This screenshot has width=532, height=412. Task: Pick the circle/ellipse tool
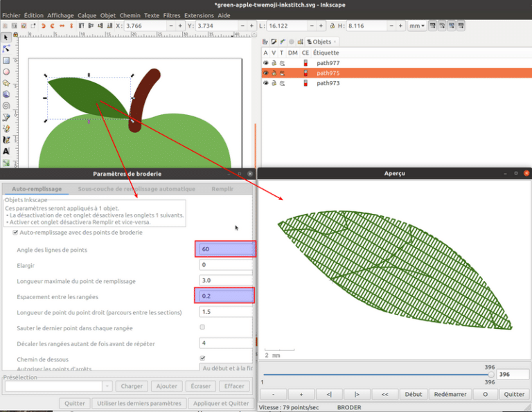(x=6, y=71)
